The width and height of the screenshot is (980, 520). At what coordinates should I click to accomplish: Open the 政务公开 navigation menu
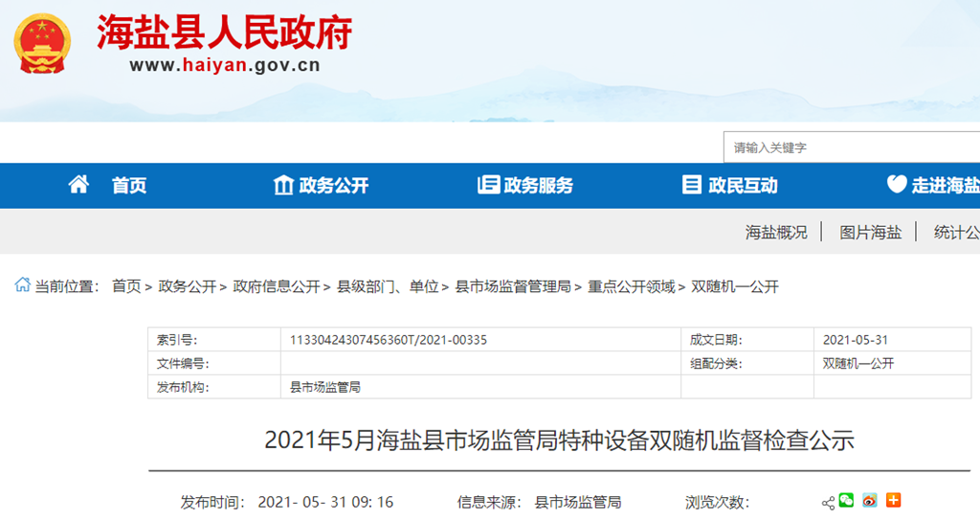tap(334, 185)
